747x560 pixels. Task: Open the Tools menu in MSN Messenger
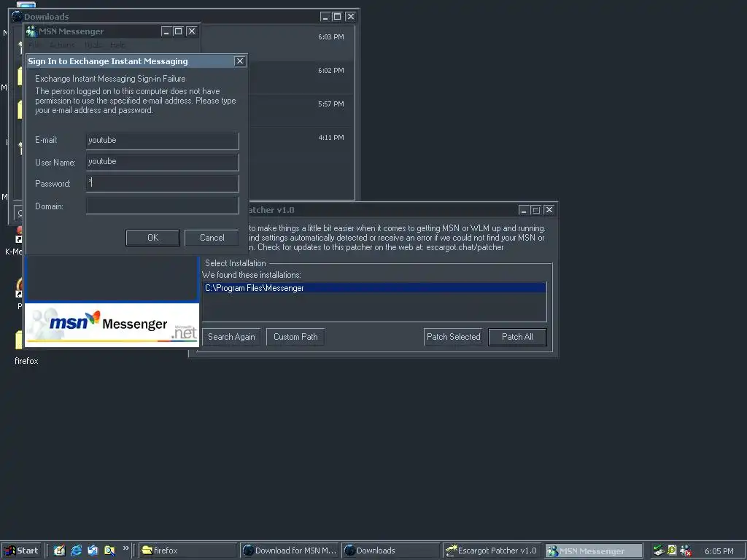point(93,44)
